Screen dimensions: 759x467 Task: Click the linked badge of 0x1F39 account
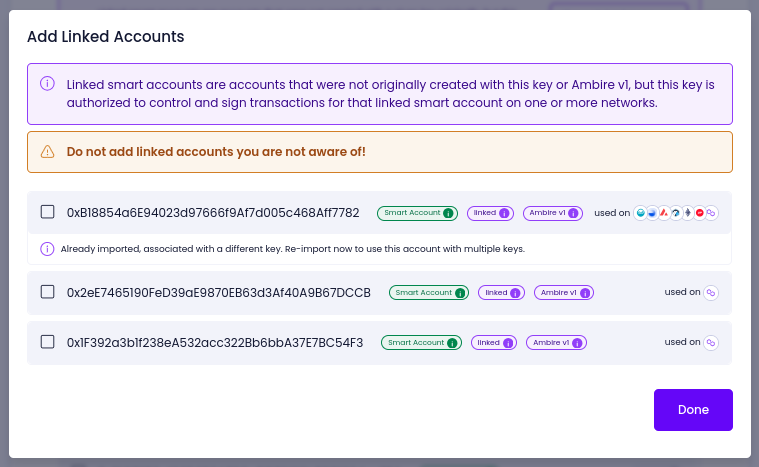(x=494, y=343)
